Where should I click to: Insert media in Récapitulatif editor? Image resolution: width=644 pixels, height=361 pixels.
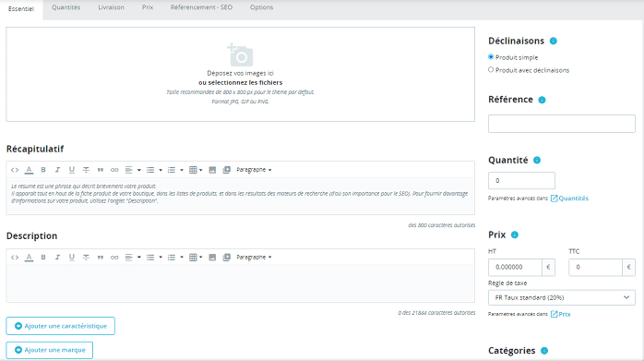click(226, 170)
